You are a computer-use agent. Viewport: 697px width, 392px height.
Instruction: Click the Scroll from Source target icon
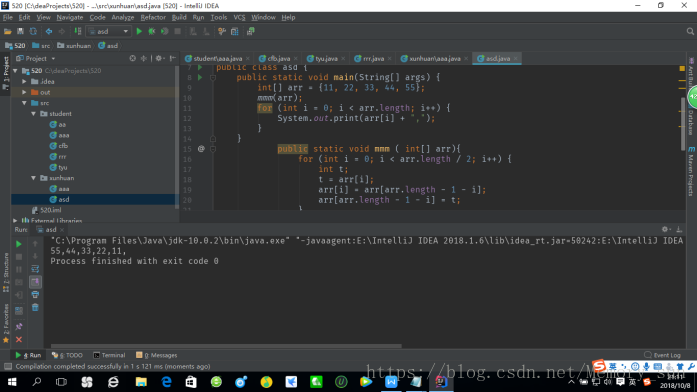pyautogui.click(x=132, y=58)
